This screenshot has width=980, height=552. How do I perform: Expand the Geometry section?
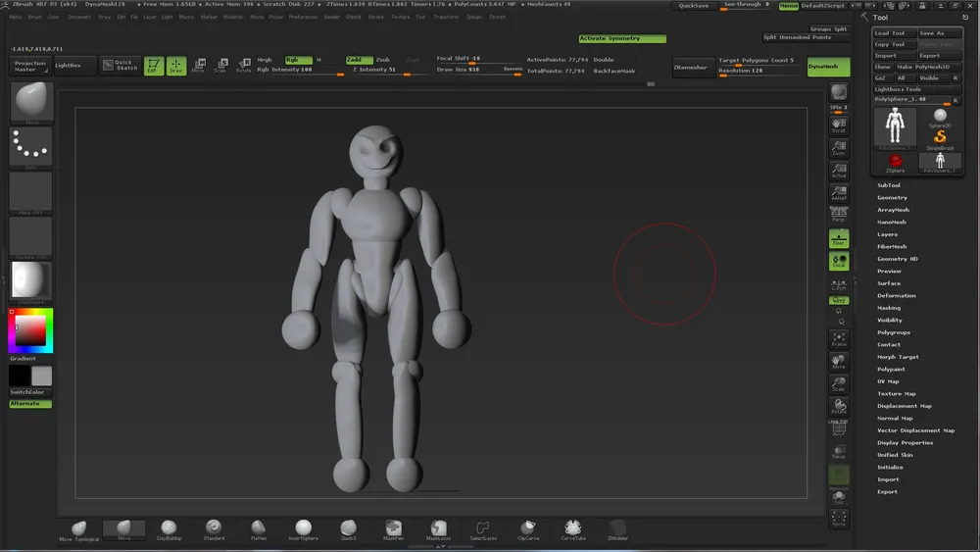point(892,197)
